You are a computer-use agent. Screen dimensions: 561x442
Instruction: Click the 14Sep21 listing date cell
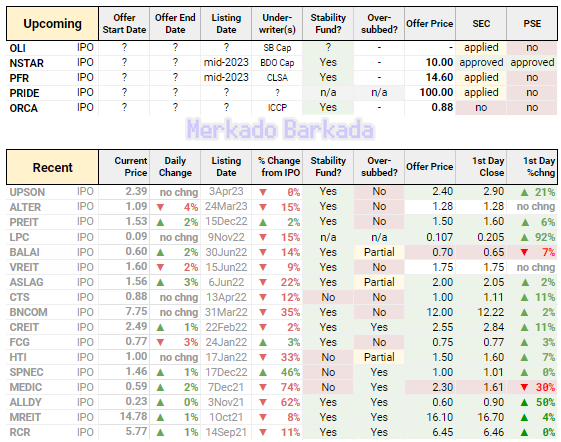[x=226, y=432]
